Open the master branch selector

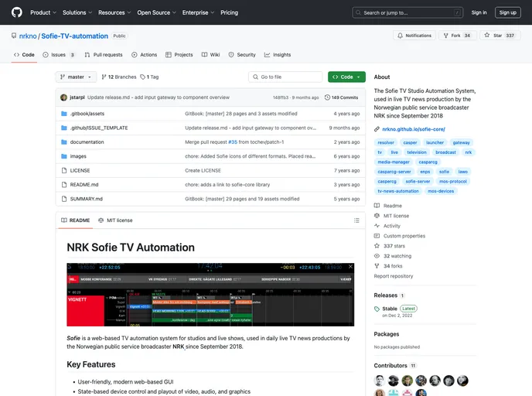pos(76,77)
